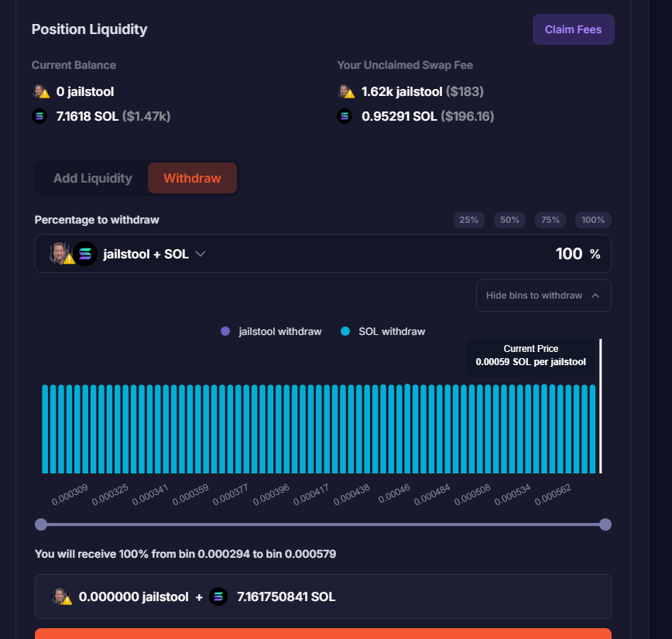Click the 0.000000 jailstool receive amount

point(134,596)
